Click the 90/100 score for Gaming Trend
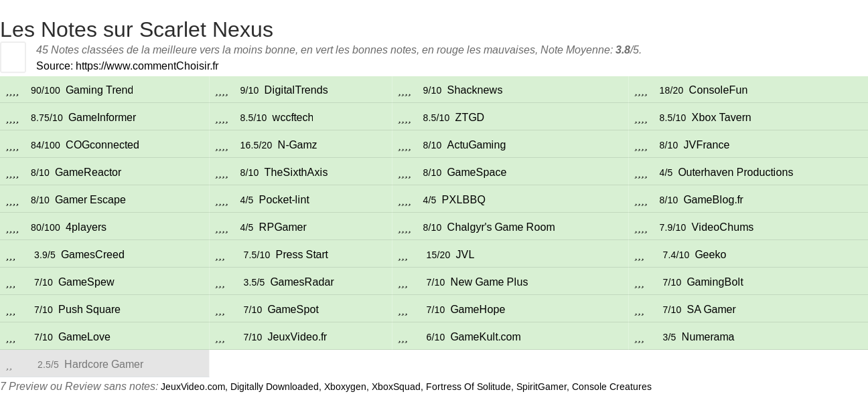 46,90
